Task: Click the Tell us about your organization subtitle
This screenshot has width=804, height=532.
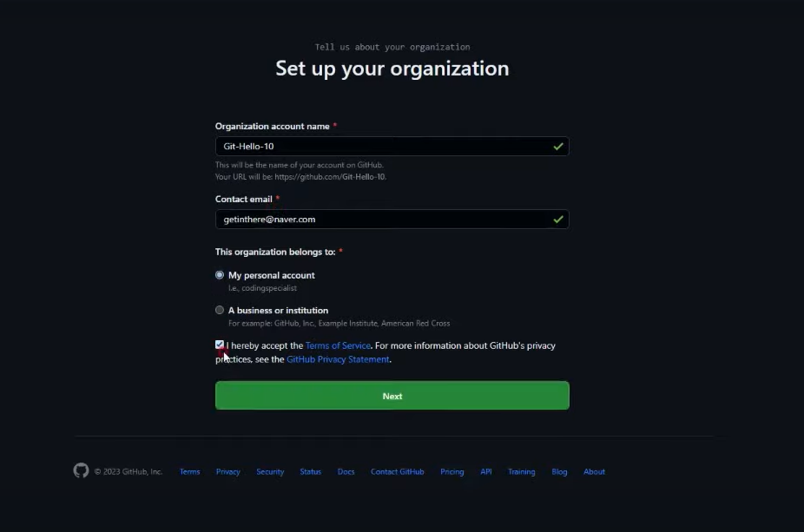Action: 392,47
